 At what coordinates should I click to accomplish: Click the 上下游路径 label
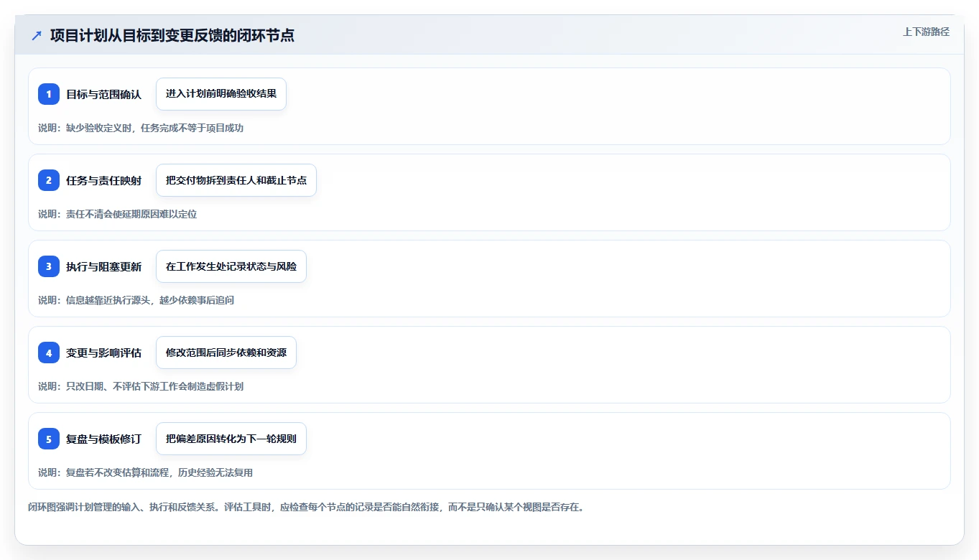pos(926,32)
